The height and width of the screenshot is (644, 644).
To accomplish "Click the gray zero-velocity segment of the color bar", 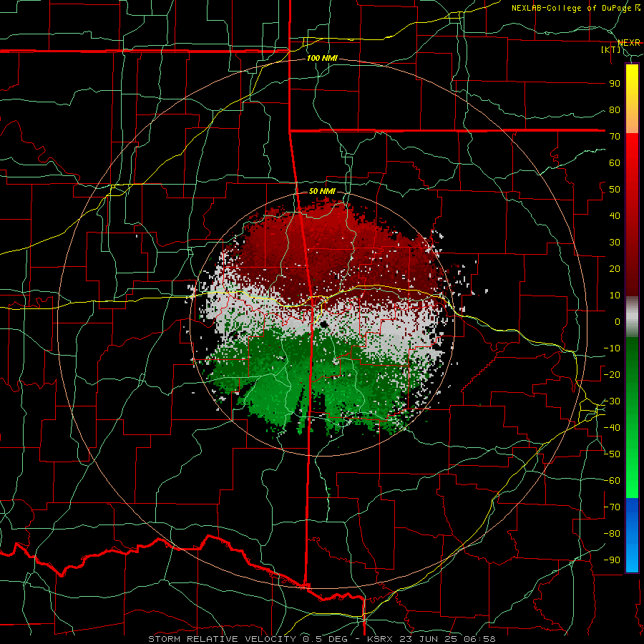I will [632, 317].
